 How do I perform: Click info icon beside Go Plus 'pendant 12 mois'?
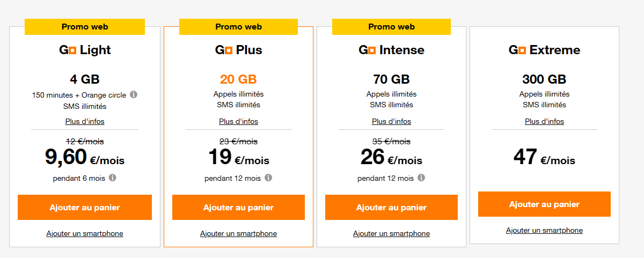[x=268, y=178]
